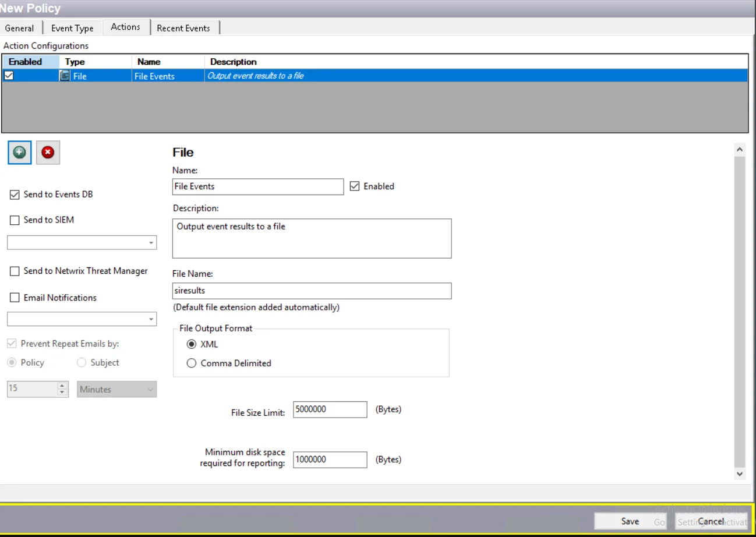756x537 pixels.
Task: Toggle Enabled checkbox beside the Name field
Action: pos(355,186)
